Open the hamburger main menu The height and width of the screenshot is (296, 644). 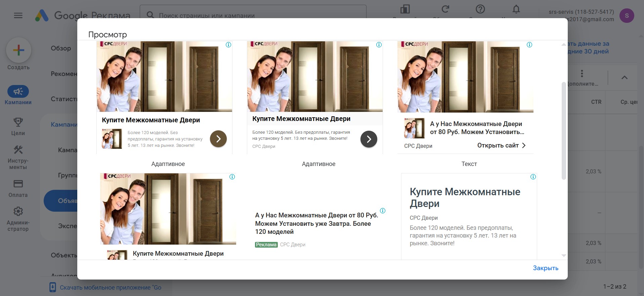[18, 15]
